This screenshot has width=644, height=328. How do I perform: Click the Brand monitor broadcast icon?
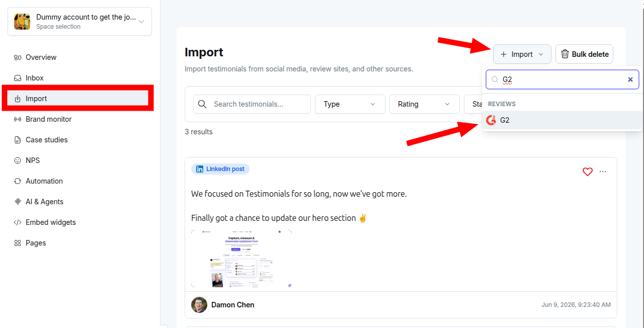pyautogui.click(x=18, y=119)
